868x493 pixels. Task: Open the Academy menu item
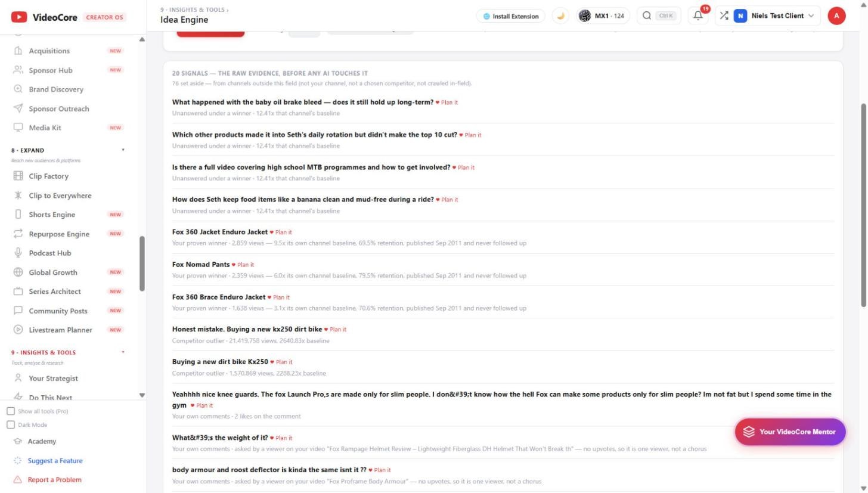point(42,441)
